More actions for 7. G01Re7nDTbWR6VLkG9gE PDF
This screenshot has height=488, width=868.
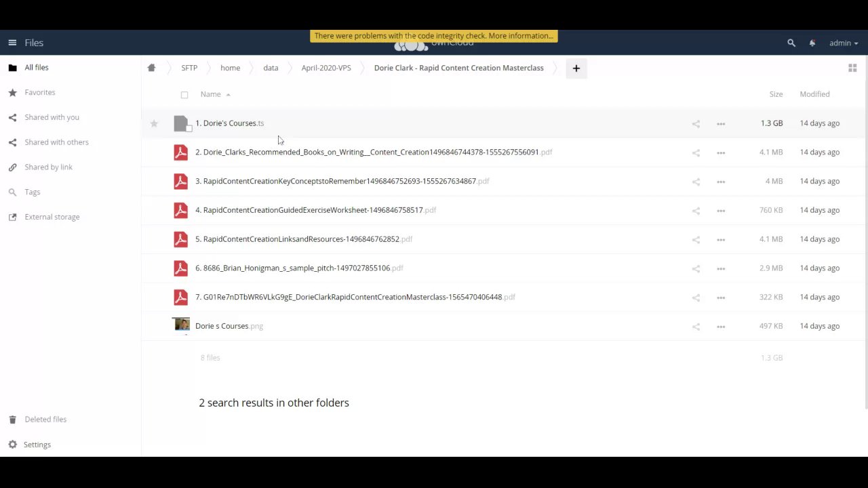[x=721, y=298]
